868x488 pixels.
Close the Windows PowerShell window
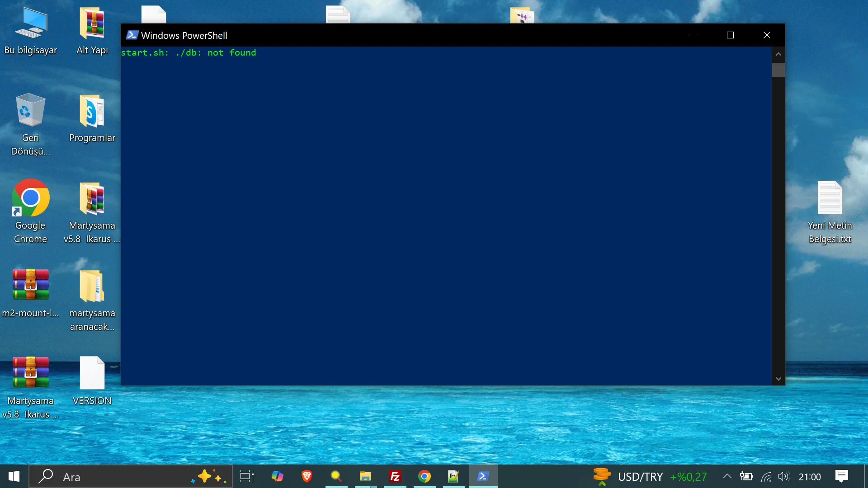[767, 35]
